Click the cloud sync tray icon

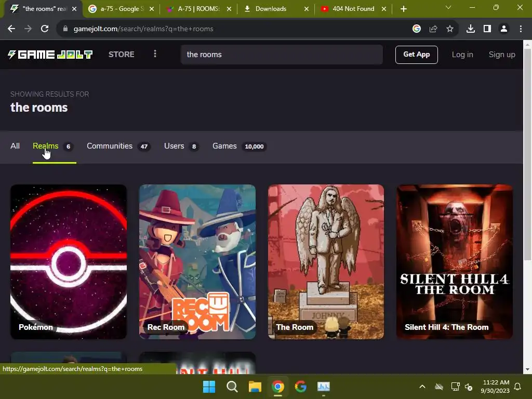[439, 387]
